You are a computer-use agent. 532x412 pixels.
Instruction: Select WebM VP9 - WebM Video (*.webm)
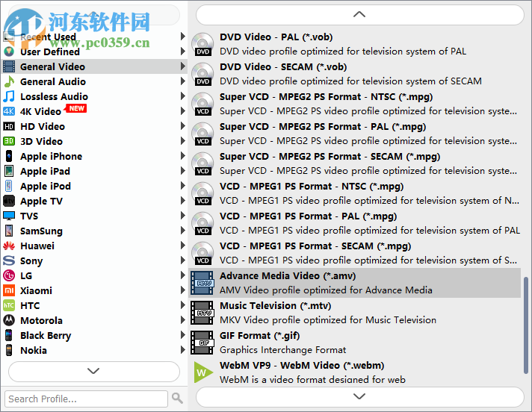[x=355, y=372]
